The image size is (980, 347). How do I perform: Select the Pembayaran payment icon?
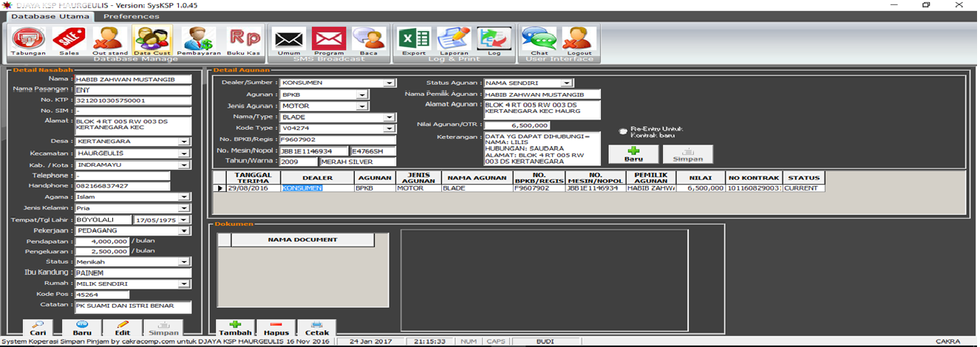(197, 41)
